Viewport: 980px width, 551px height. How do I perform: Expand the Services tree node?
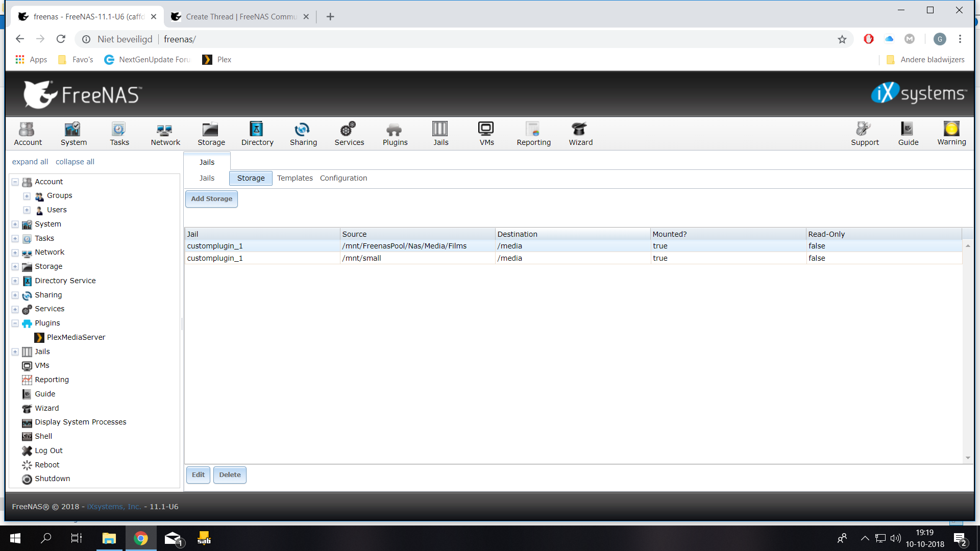coord(15,309)
